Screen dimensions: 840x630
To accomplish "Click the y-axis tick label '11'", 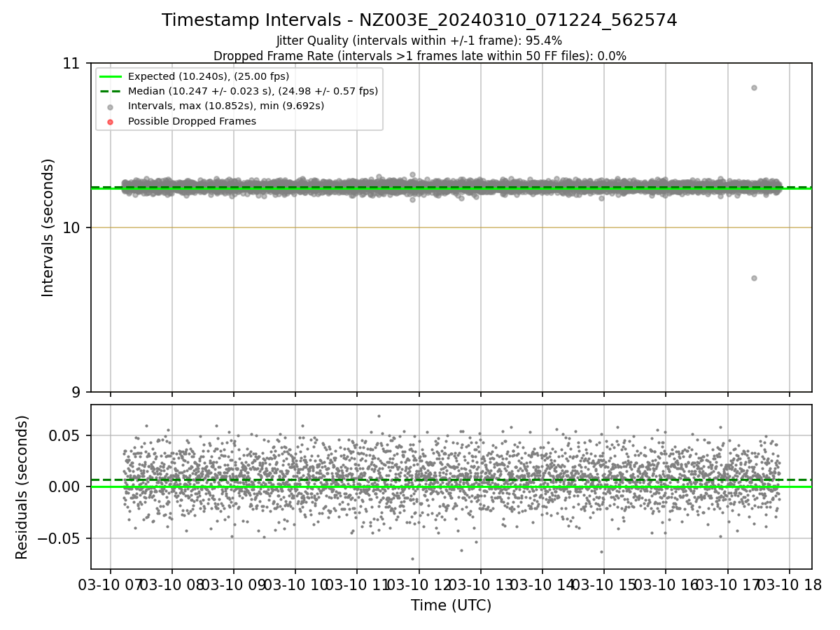I will 71,64.
